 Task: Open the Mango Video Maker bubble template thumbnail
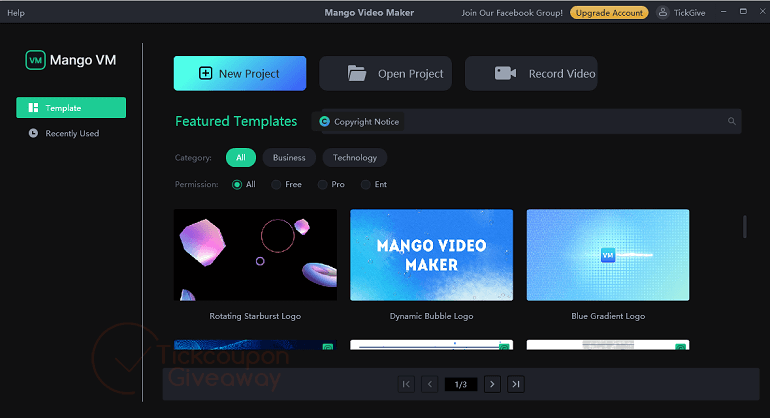[x=431, y=255]
